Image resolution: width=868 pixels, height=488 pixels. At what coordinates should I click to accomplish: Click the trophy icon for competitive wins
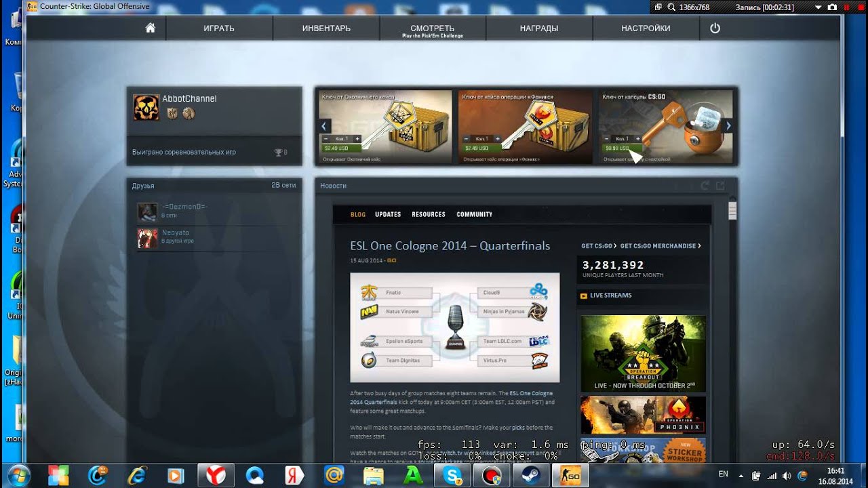(x=278, y=152)
